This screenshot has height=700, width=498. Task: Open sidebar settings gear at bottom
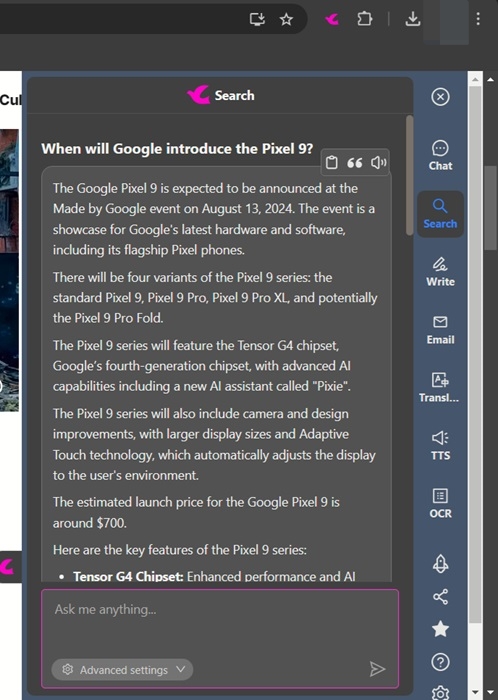point(440,693)
